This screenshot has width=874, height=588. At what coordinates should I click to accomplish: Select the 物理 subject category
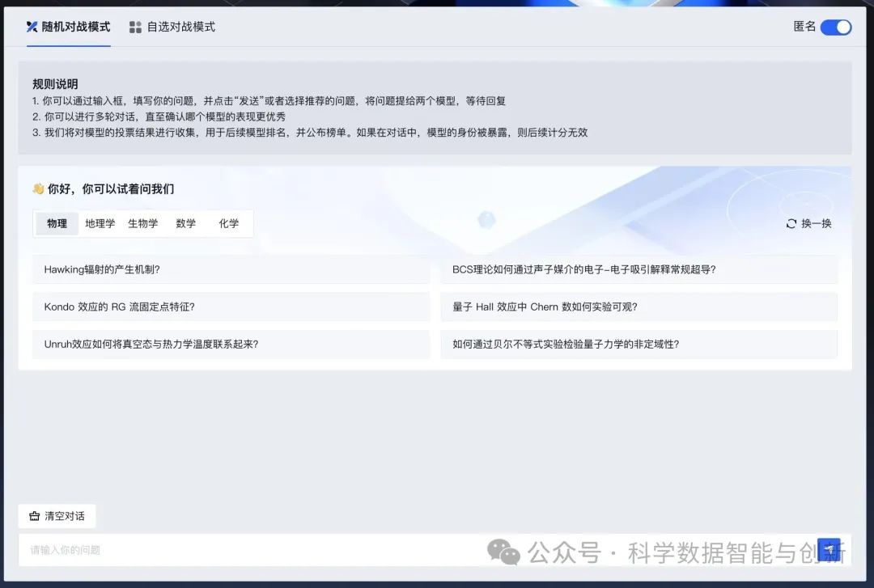[x=57, y=224]
